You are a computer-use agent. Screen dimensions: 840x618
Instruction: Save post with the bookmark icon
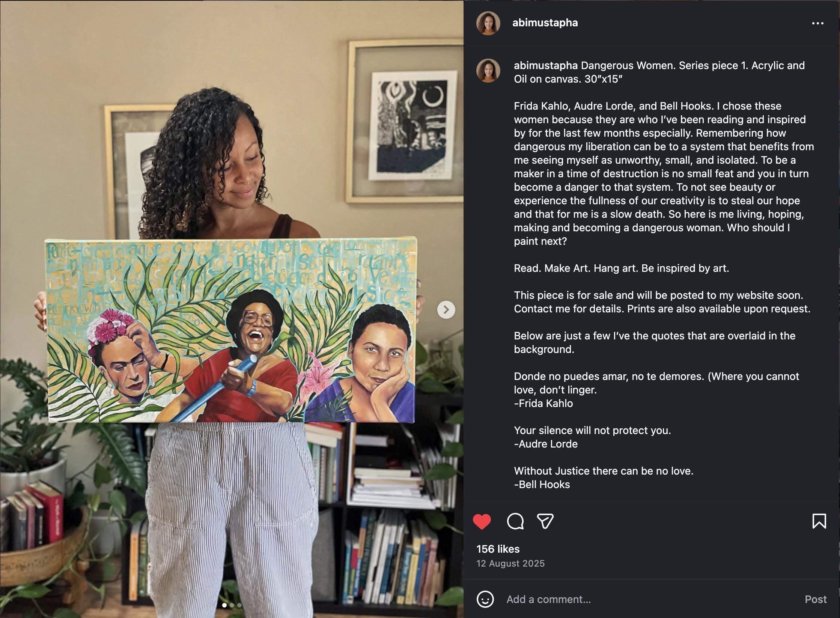click(x=819, y=521)
